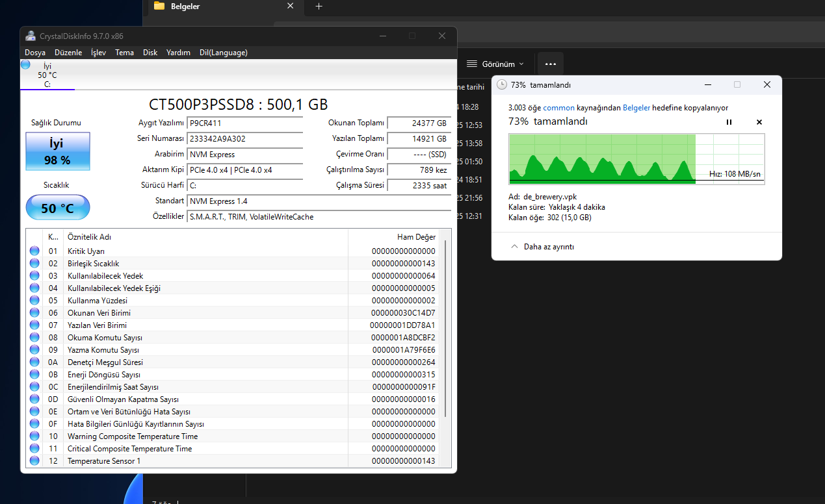The image size is (825, 504).
Task: Click the status orb for 10 Warning Composite Temperature
Action: (x=34, y=436)
